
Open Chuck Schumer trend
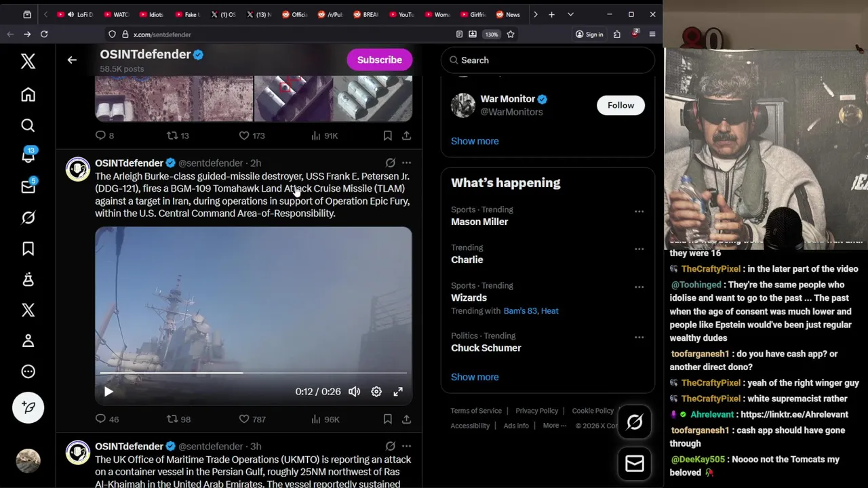(486, 348)
